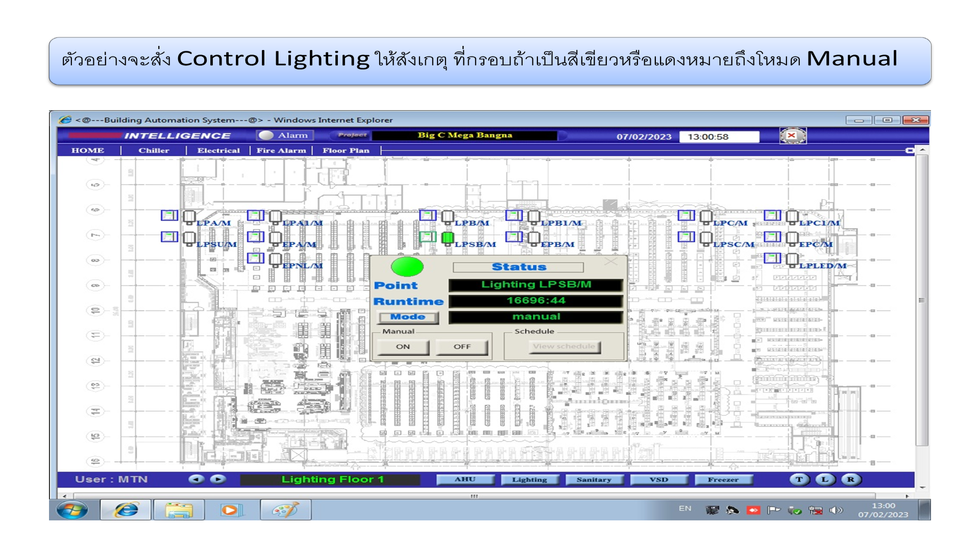The width and height of the screenshot is (980, 551).
Task: Click the vertical scrollbar of the page
Action: (922, 301)
